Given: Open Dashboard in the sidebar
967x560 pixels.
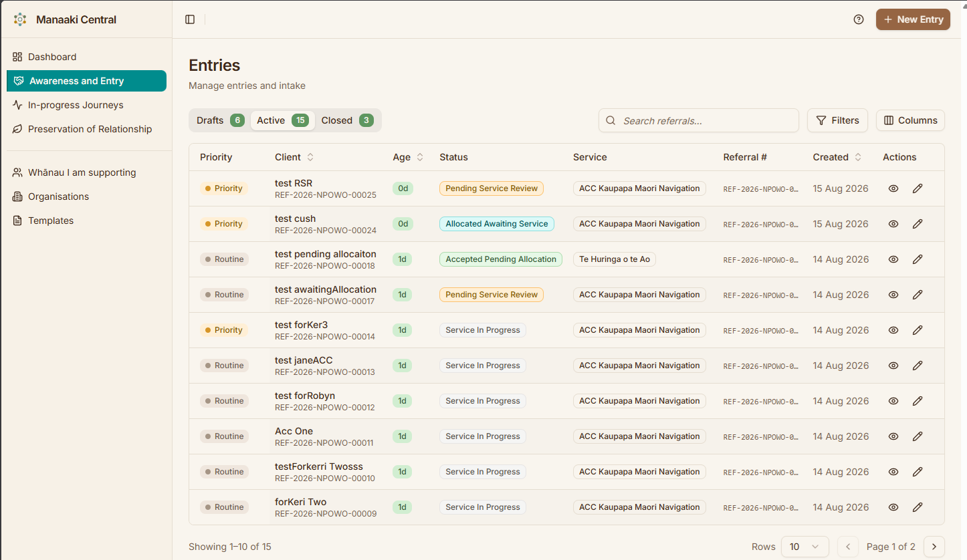Looking at the screenshot, I should coord(86,57).
